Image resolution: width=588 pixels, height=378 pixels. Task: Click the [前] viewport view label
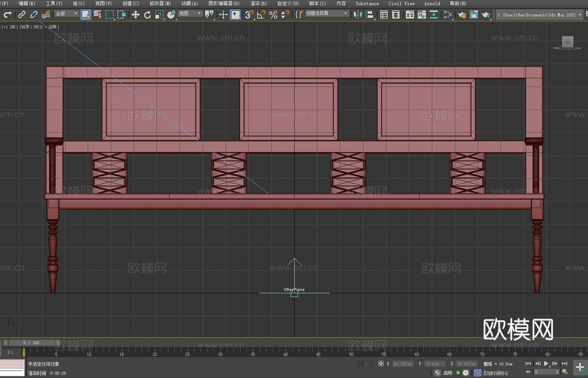coord(13,27)
